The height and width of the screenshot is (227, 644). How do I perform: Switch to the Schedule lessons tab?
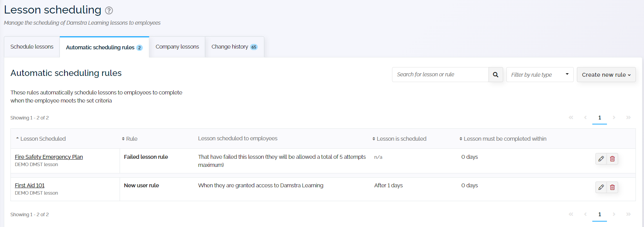(31, 46)
